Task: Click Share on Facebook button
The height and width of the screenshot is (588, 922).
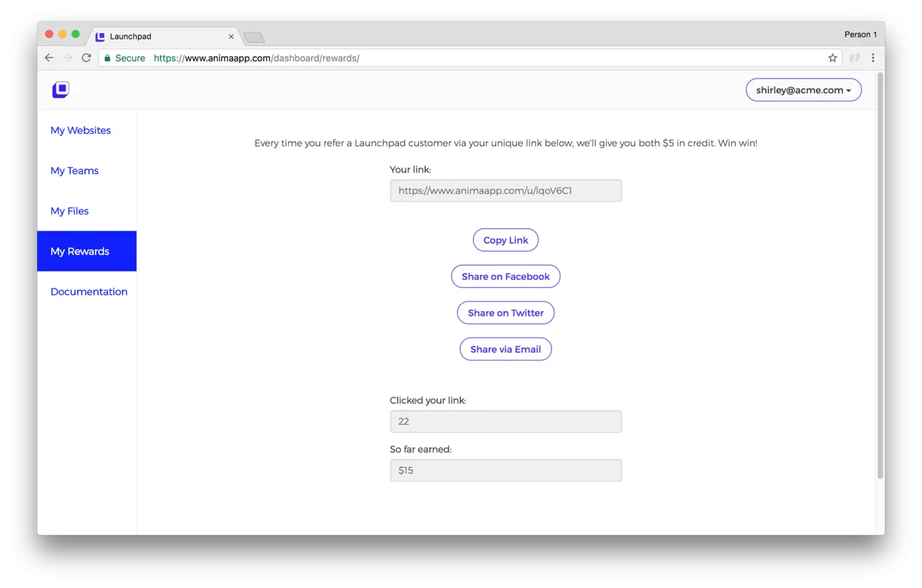Action: (506, 276)
